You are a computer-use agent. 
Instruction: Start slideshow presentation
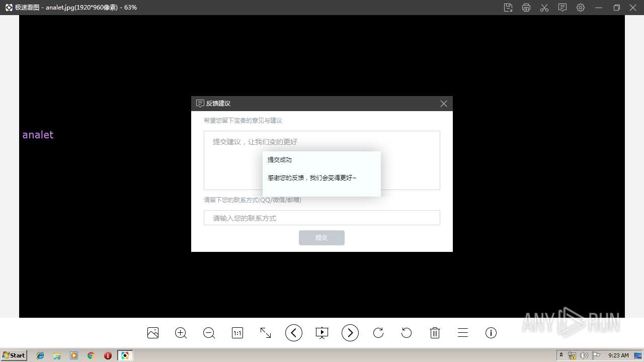[322, 333]
